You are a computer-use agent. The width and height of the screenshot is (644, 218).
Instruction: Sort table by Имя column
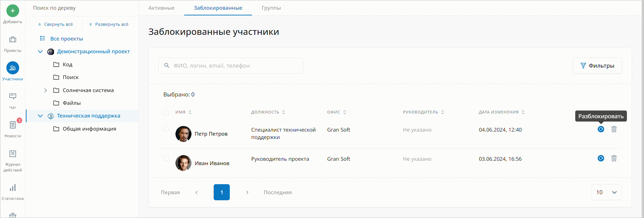[x=183, y=112]
